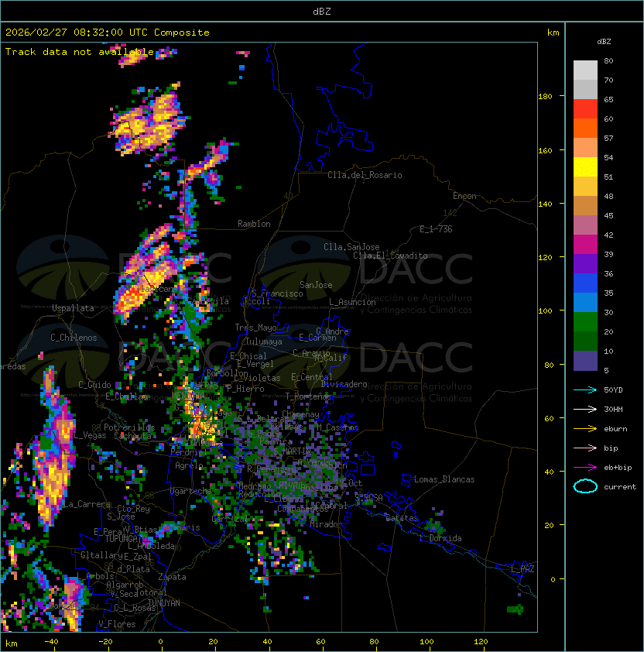The width and height of the screenshot is (644, 652).
Task: Click the 'Encon' map label
Action: coord(464,196)
